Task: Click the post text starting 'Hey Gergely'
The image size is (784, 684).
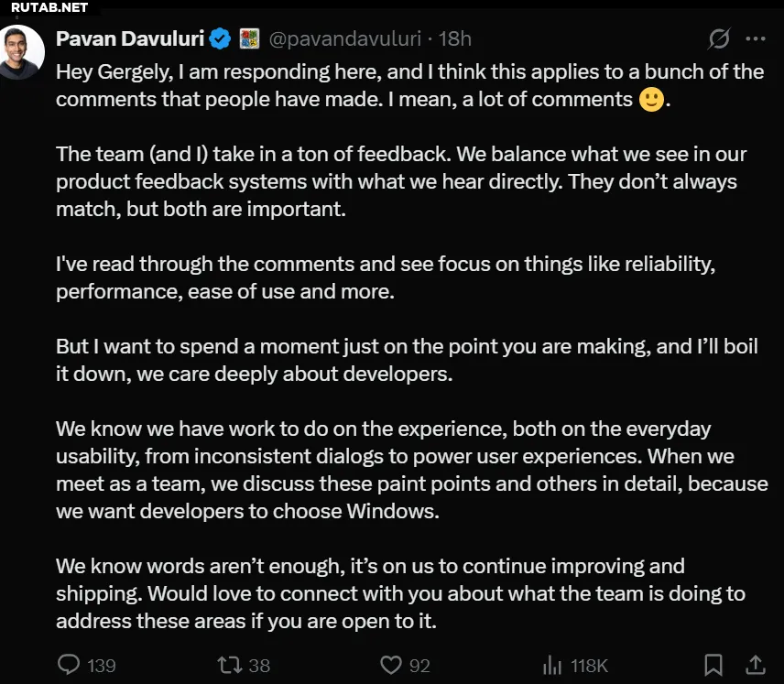Action: point(409,71)
